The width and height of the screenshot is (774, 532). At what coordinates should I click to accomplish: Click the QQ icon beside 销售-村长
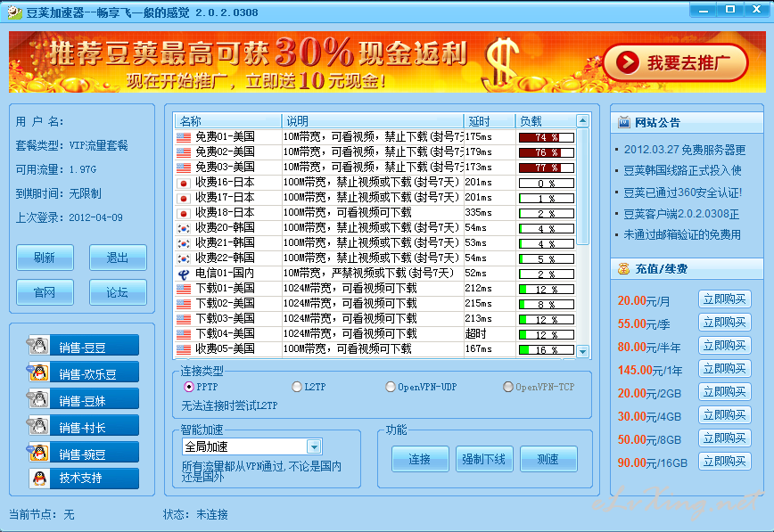point(38,425)
